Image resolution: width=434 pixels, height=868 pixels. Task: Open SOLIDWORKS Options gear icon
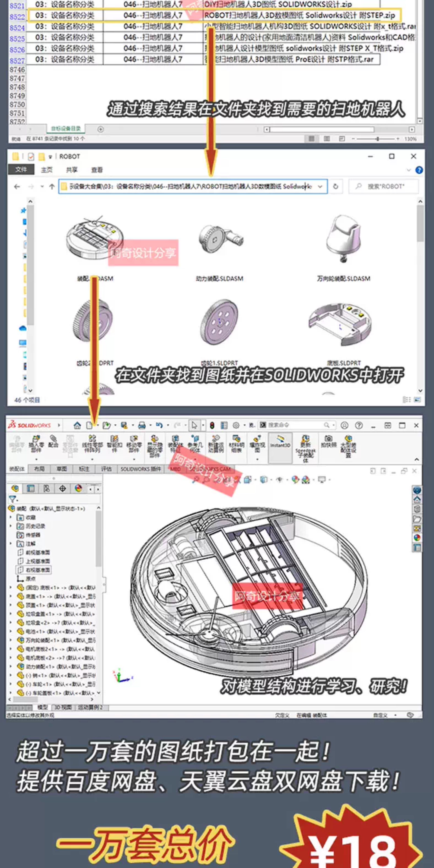[236, 426]
